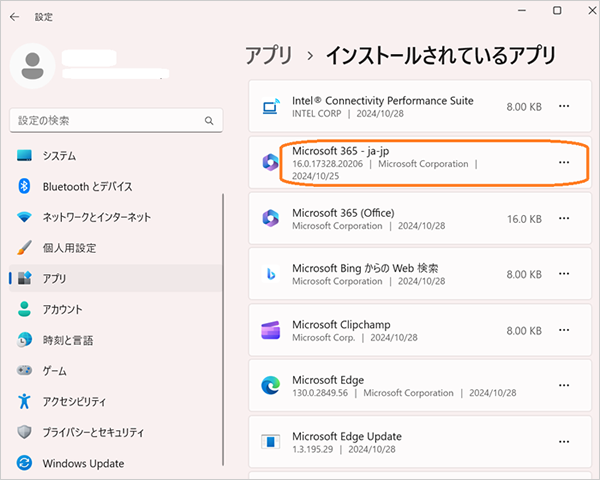The height and width of the screenshot is (480, 600).
Task: Click the Microsoft 365 - ja-jp app icon
Action: pyautogui.click(x=271, y=162)
